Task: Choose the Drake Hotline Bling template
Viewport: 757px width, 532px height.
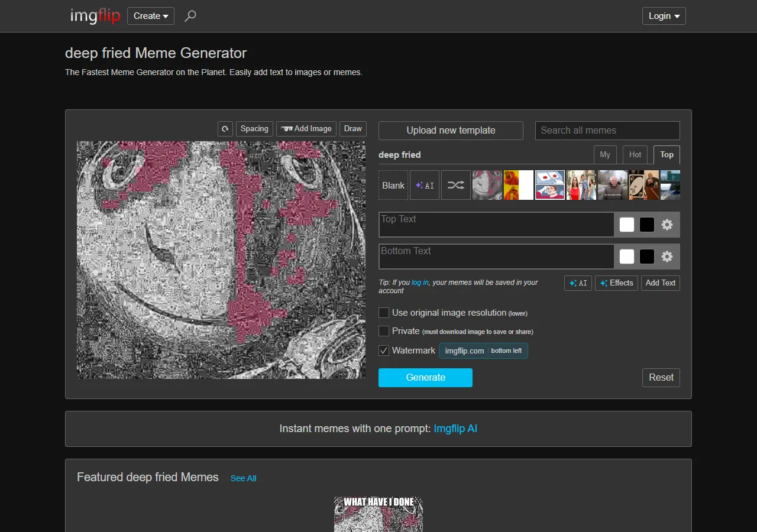Action: coord(519,185)
